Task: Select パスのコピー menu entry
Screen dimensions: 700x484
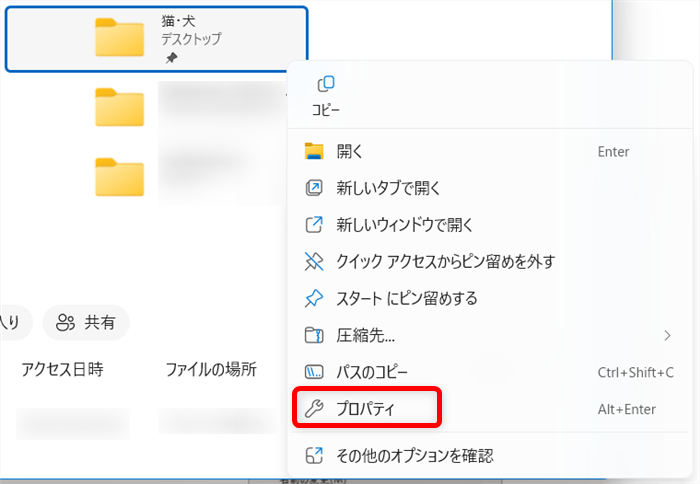Action: click(490, 372)
